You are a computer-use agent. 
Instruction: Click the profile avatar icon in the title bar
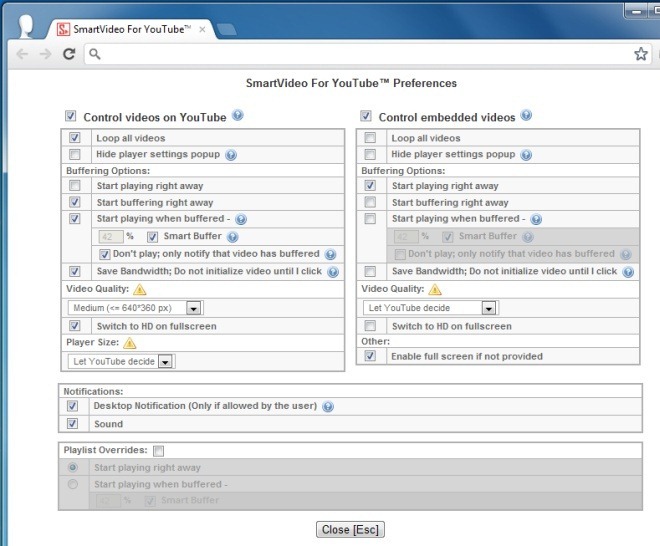click(x=26, y=26)
